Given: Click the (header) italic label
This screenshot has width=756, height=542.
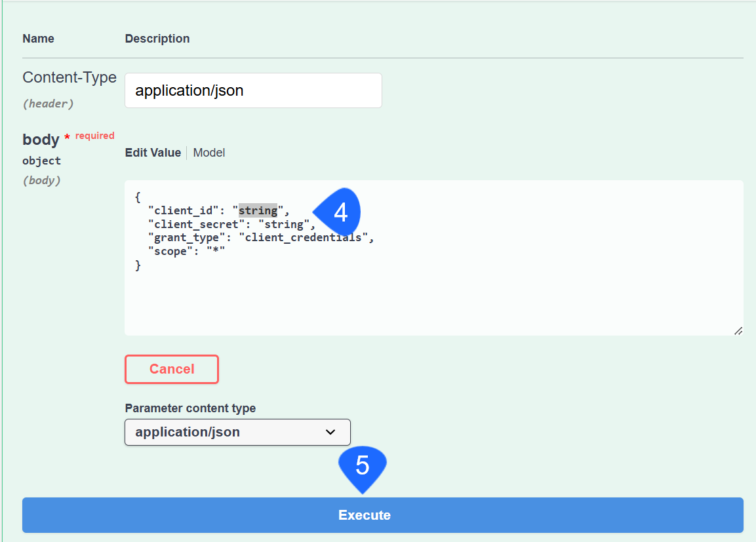Looking at the screenshot, I should (x=49, y=104).
